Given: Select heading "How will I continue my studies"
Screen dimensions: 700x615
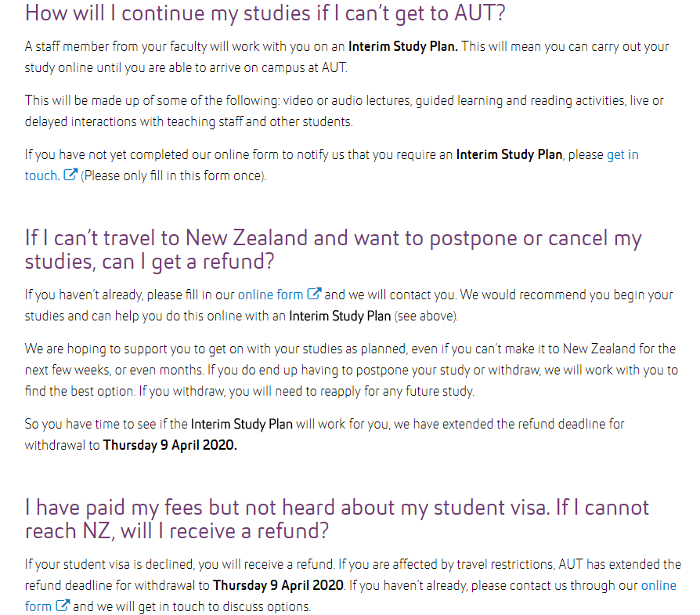Looking at the screenshot, I should [x=265, y=13].
